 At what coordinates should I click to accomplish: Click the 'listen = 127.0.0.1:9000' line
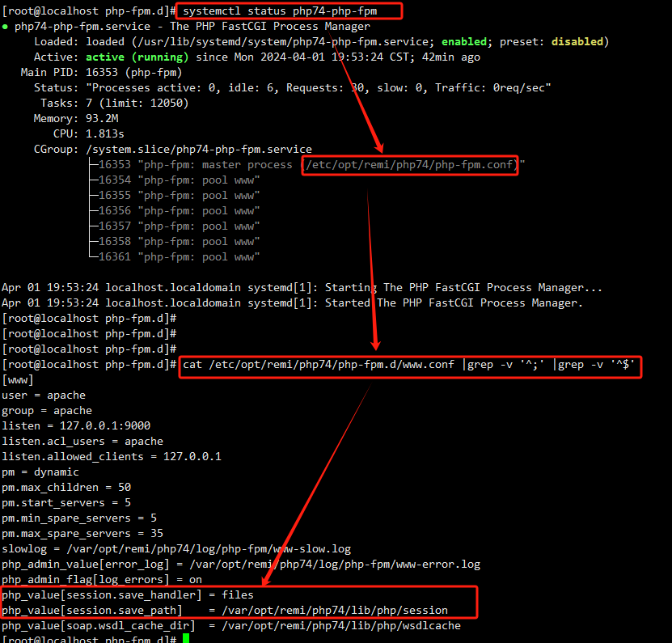76,426
